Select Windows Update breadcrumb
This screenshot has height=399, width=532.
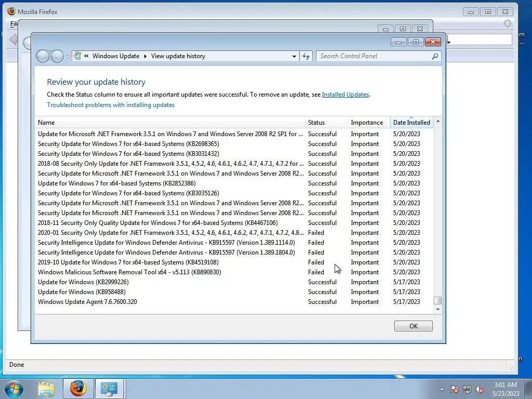[x=116, y=56]
